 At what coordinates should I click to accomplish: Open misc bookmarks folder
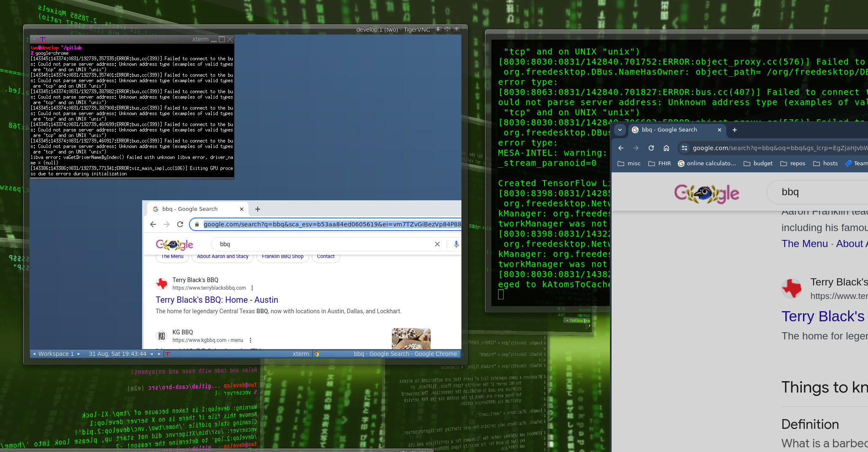pyautogui.click(x=629, y=164)
